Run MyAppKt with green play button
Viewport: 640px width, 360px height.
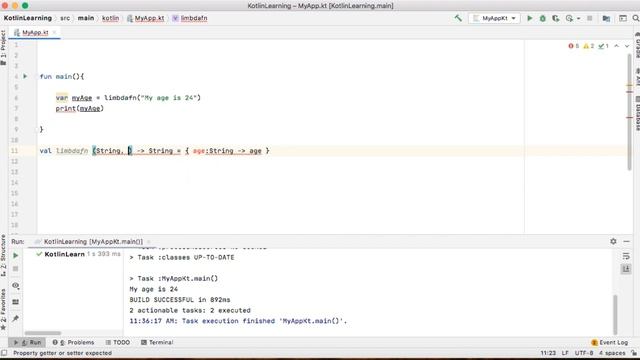pos(529,18)
